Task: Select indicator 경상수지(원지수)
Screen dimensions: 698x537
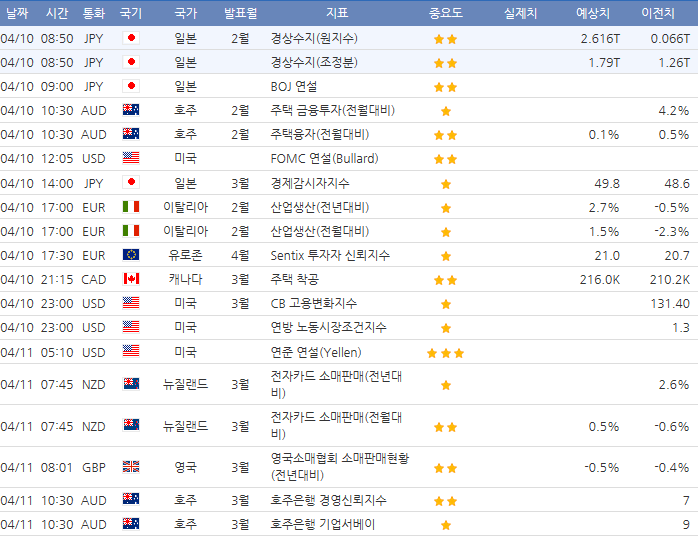Action: tap(314, 38)
